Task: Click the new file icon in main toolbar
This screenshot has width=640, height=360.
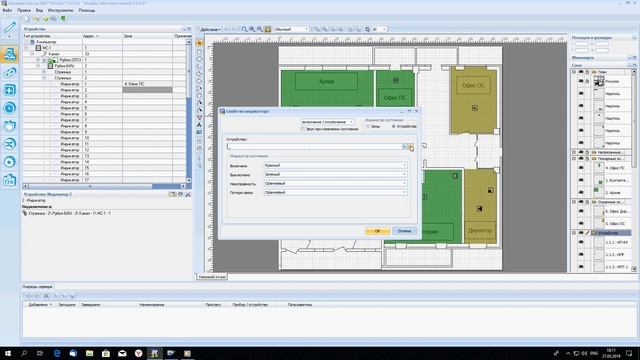Action: point(27,19)
